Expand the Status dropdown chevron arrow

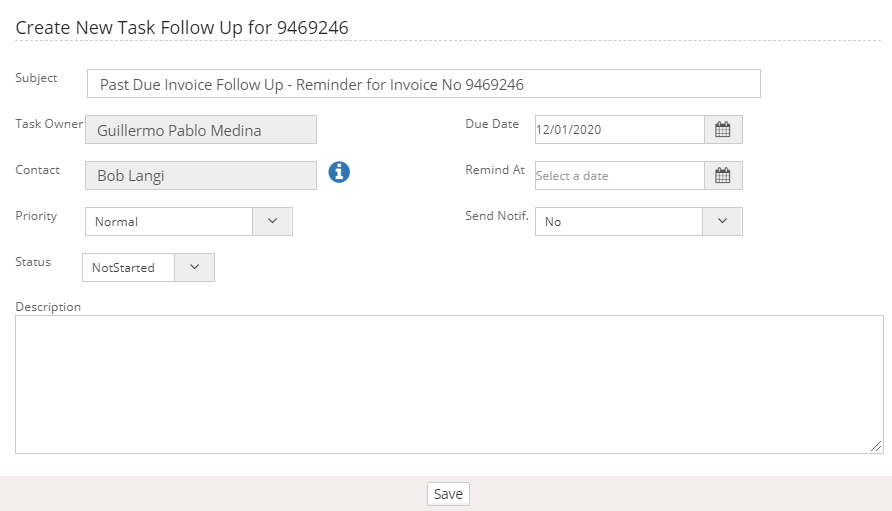(194, 267)
